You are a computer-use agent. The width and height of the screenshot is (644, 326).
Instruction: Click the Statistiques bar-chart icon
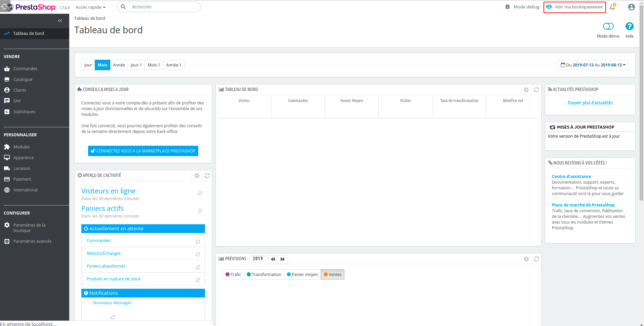coord(7,111)
